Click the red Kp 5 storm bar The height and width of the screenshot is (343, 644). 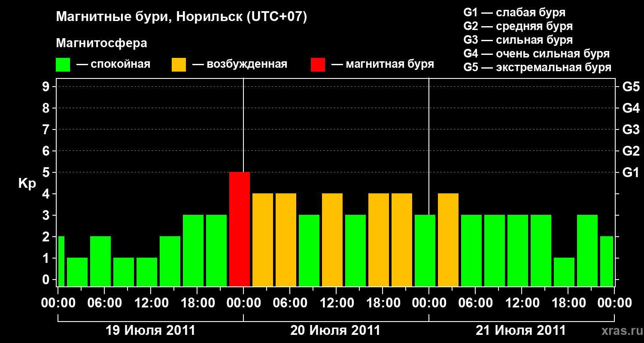coord(240,229)
